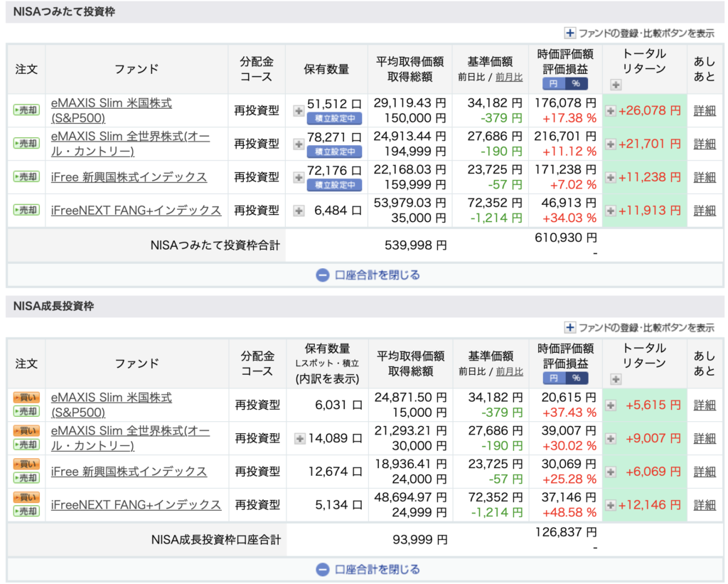Select the 126,837 円 total valuation text
728x584 pixels.
[565, 533]
